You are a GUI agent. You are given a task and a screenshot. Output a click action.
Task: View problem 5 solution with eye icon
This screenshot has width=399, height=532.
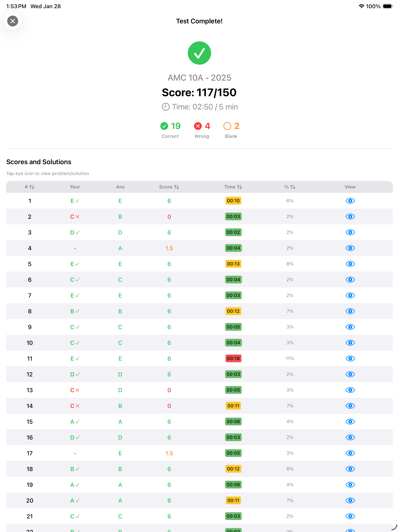click(350, 264)
